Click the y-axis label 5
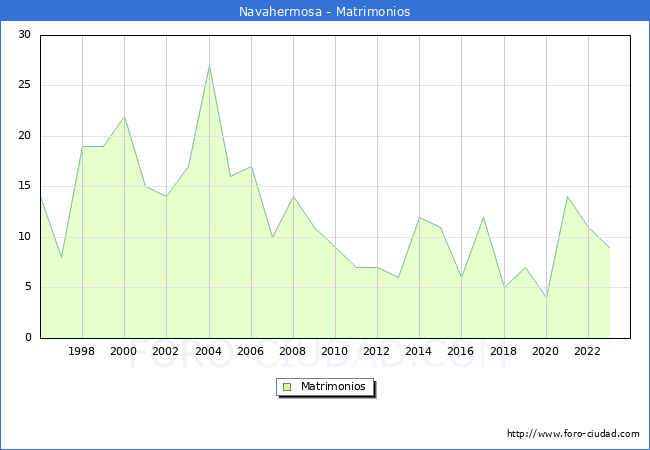 tap(28, 287)
